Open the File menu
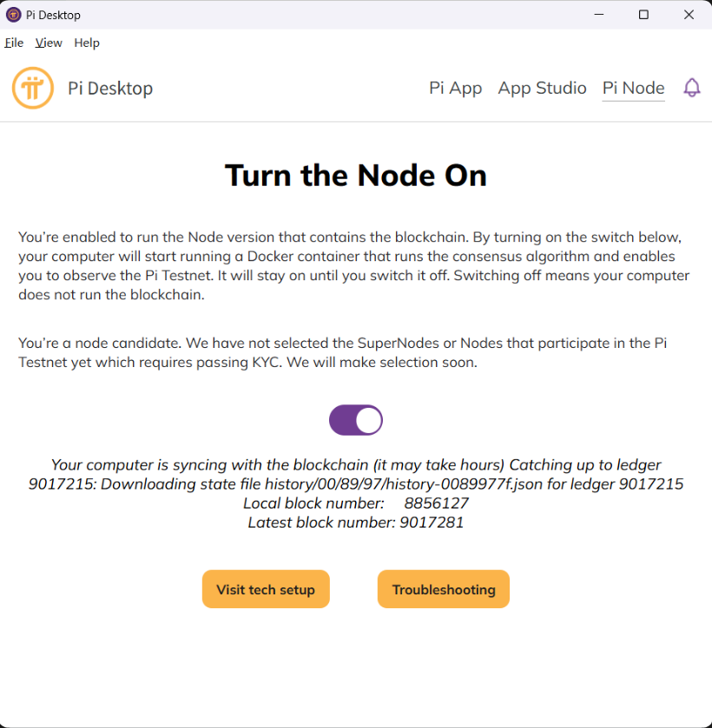The image size is (712, 728). [x=14, y=43]
